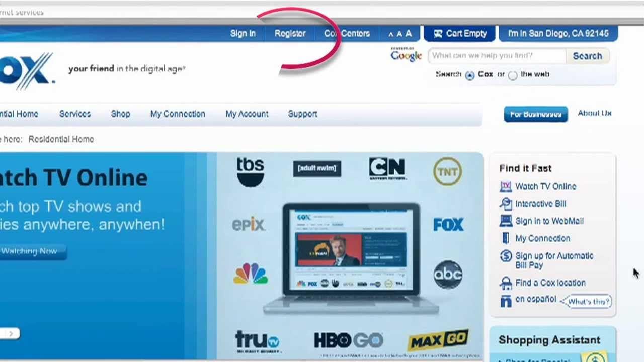Click the truTV logo
The image size is (644, 362).
257,341
